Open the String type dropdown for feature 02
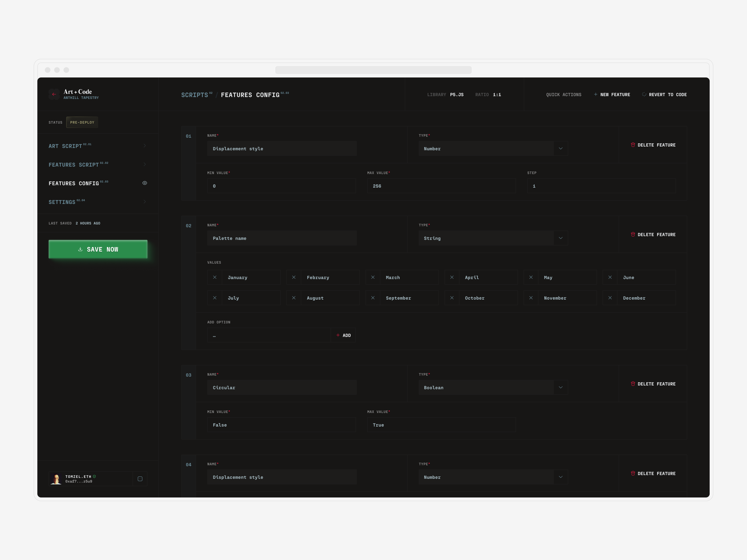 pos(560,238)
